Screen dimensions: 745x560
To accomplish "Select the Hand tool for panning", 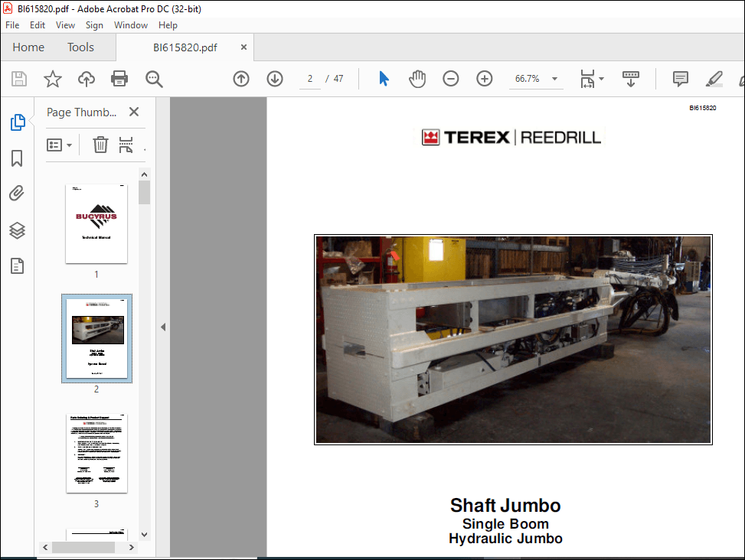I will (417, 79).
